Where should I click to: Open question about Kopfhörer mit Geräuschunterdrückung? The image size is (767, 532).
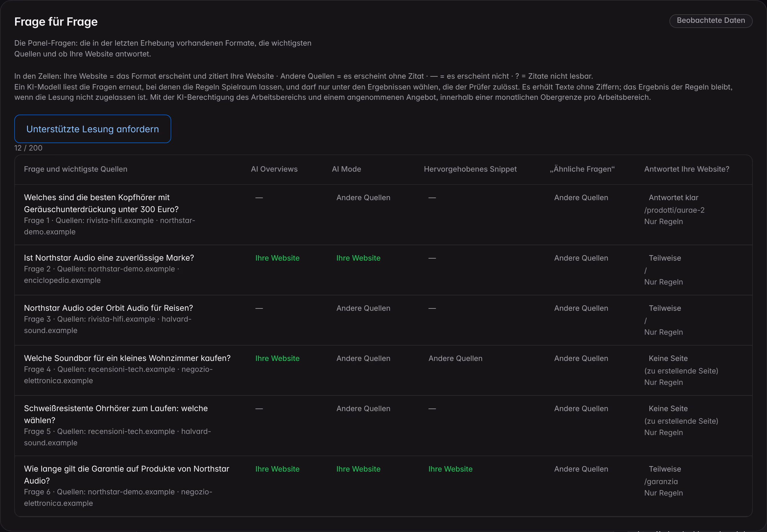101,203
